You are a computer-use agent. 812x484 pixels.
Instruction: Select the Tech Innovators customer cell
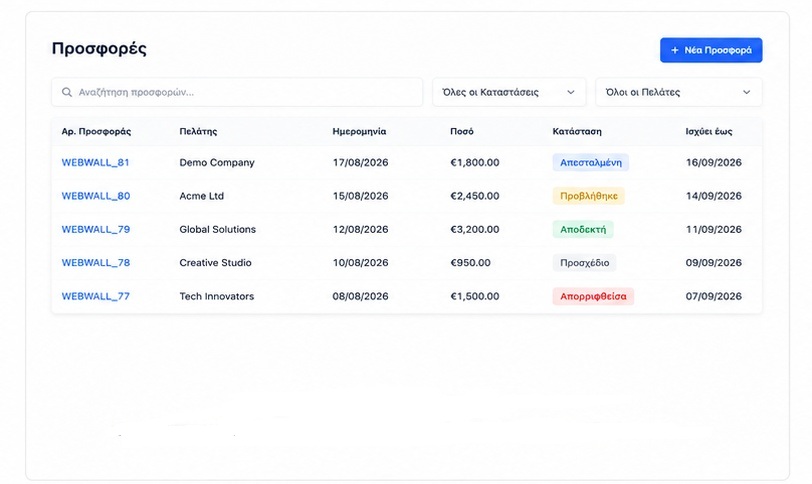pos(216,297)
